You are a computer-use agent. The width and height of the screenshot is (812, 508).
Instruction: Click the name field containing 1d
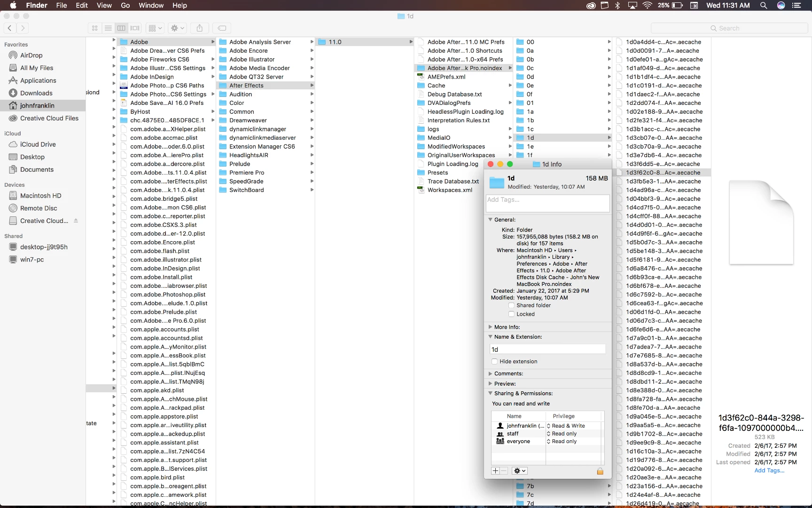[x=548, y=349]
